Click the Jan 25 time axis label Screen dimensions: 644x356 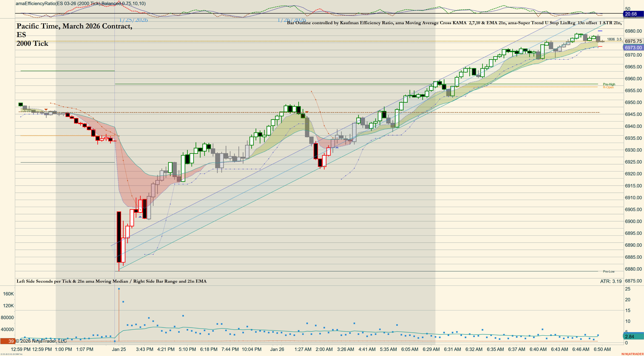click(x=119, y=349)
